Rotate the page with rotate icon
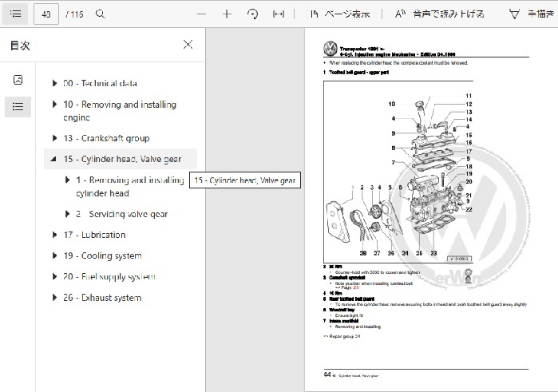The width and height of the screenshot is (558, 392). point(252,14)
